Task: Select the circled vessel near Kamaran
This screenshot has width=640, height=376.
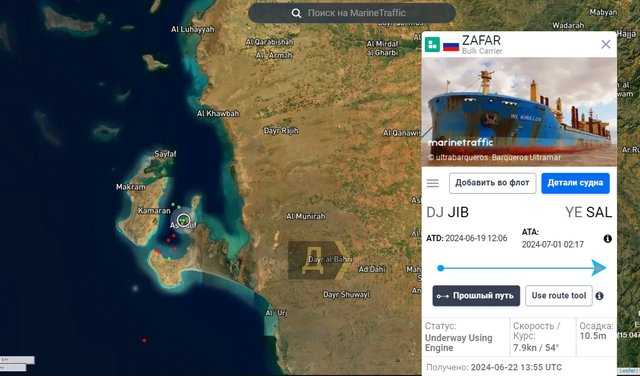Action: [184, 220]
